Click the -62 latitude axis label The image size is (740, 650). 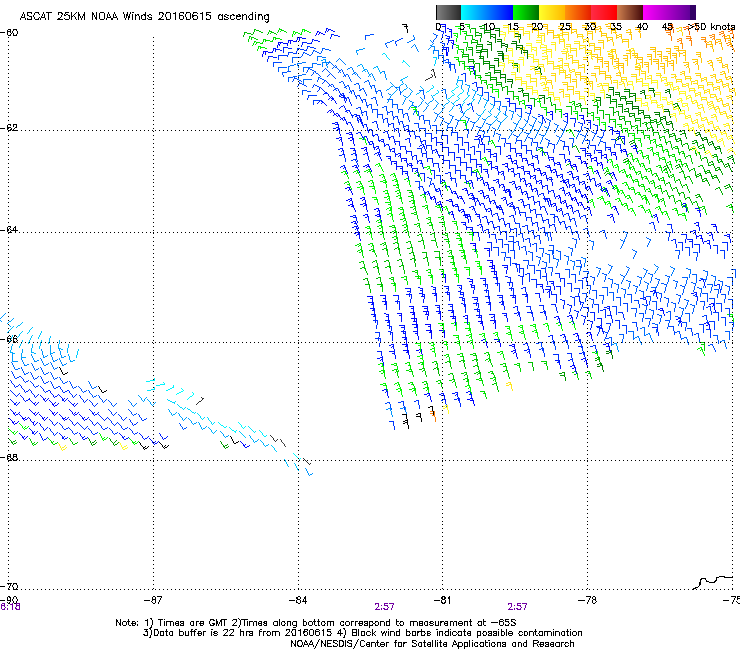pos(9,128)
